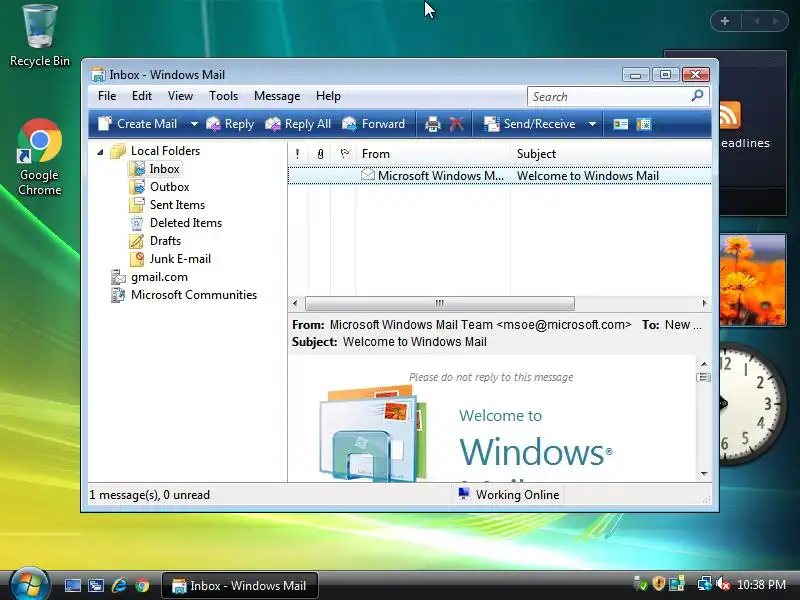Click the preview pane scrollbar thumb
The image size is (800, 600).
(704, 378)
